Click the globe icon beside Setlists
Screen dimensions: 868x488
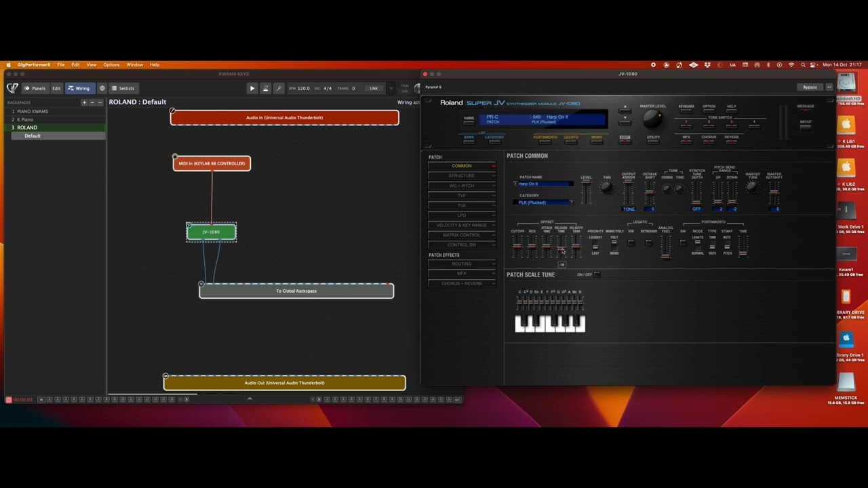coord(102,88)
